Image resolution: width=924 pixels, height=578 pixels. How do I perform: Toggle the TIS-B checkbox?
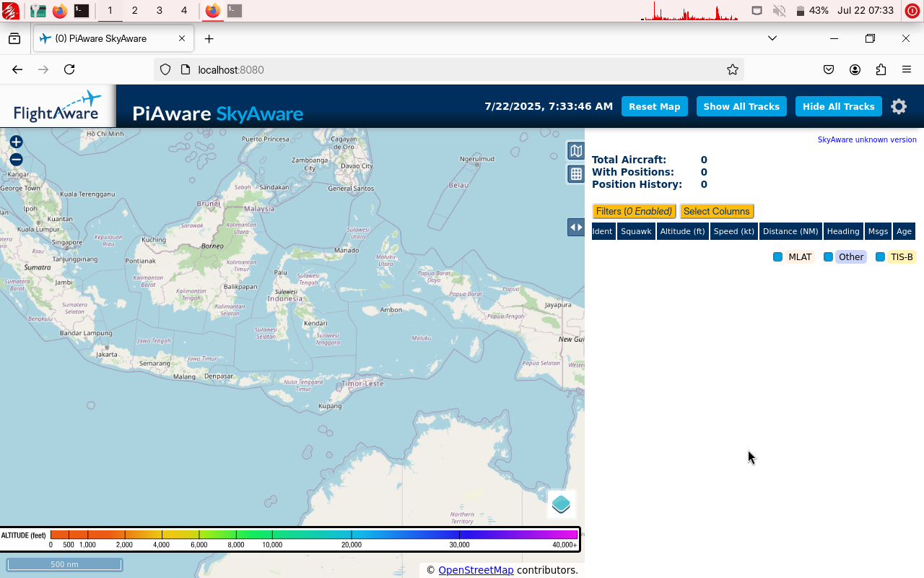point(880,257)
